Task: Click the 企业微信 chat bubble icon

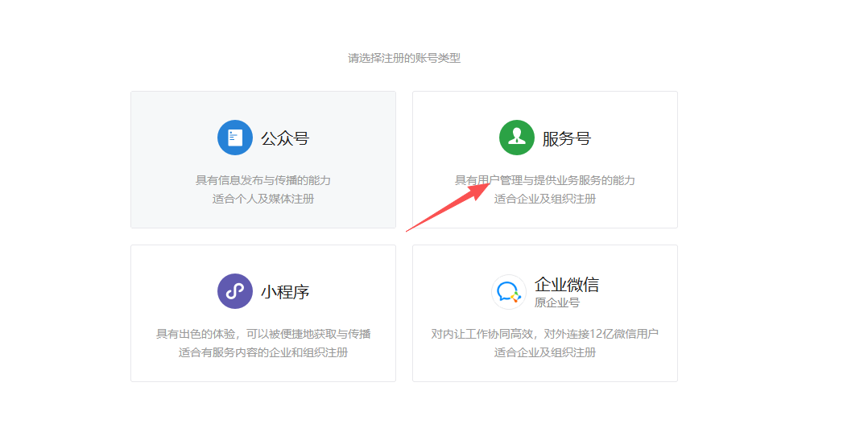Action: [509, 291]
